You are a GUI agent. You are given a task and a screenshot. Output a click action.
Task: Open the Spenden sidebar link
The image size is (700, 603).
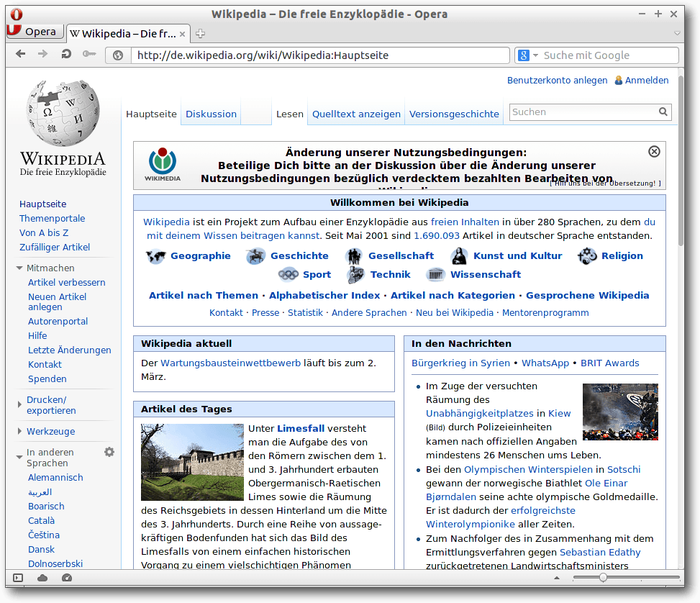(47, 378)
